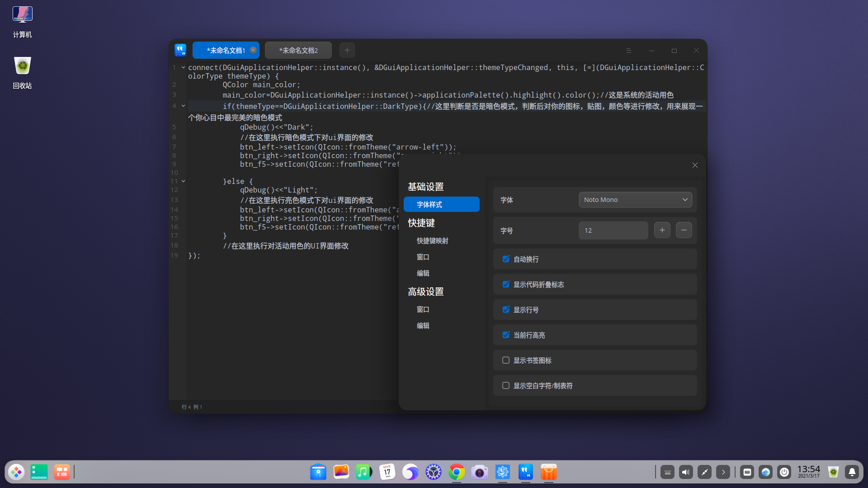Enable the 显示空白字符/制表符 checkbox

click(506, 385)
